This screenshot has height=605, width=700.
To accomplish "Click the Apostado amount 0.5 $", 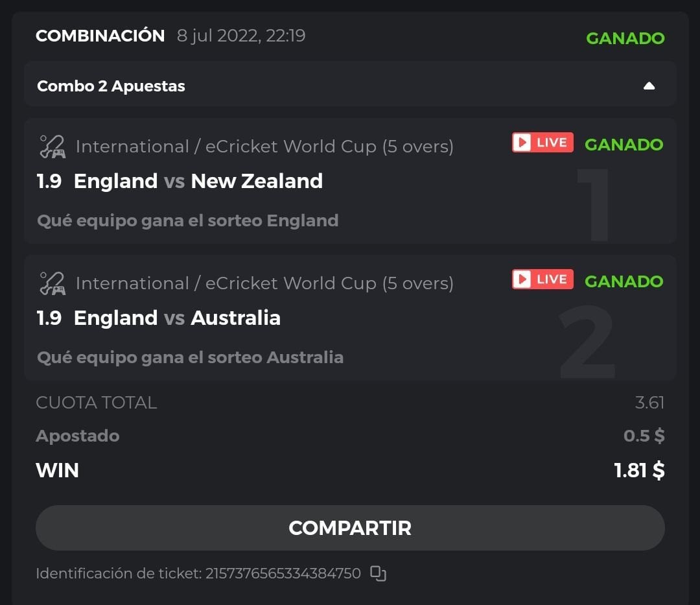I will click(x=644, y=436).
